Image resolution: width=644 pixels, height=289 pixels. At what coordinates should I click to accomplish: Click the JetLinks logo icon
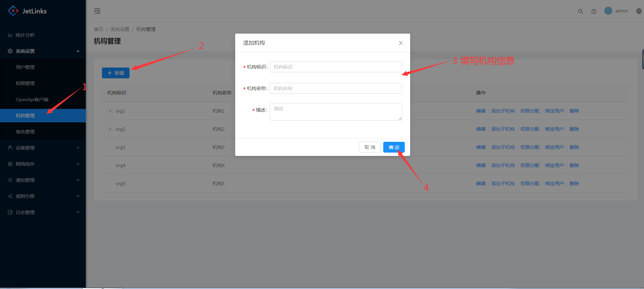13,11
